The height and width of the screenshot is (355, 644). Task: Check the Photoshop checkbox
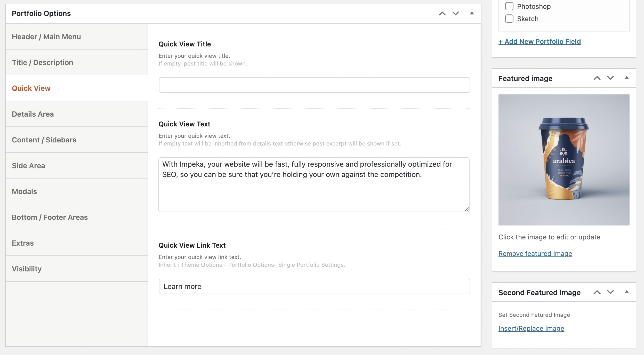click(x=509, y=6)
